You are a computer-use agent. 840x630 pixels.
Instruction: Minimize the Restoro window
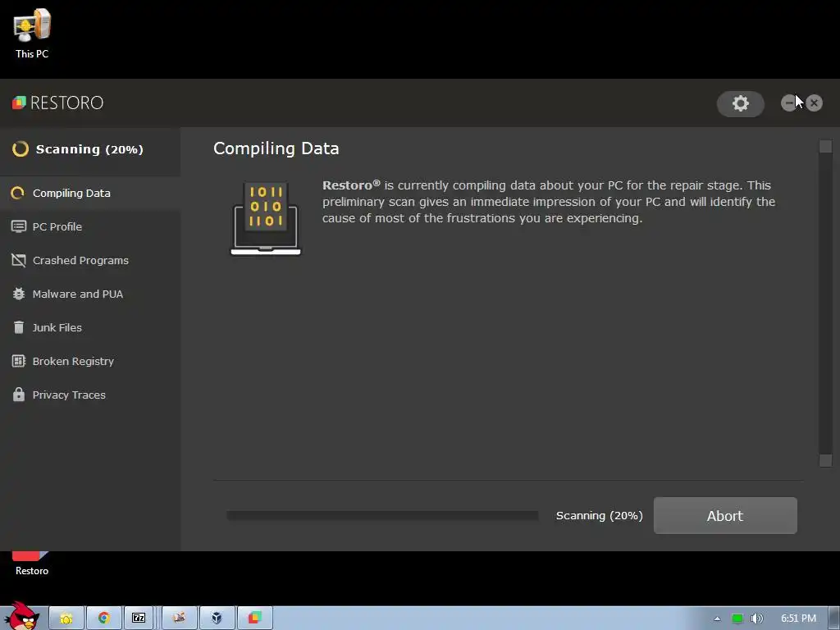788,103
